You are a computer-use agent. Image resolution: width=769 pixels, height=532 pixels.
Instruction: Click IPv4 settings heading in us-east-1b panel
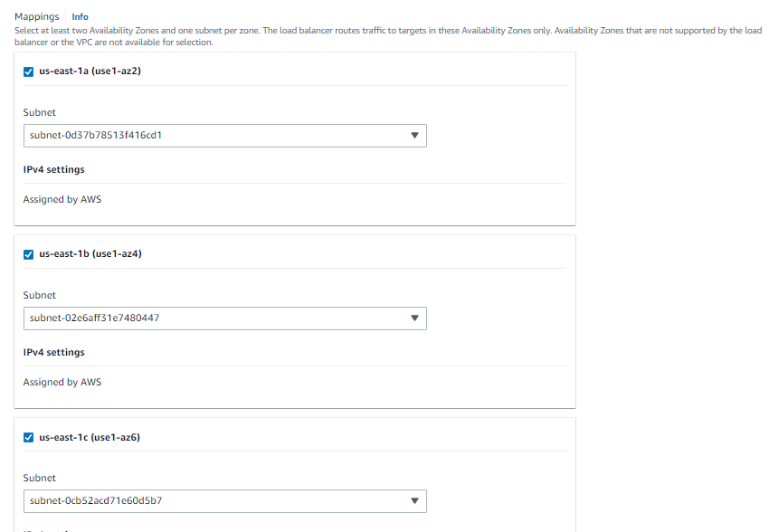click(54, 353)
